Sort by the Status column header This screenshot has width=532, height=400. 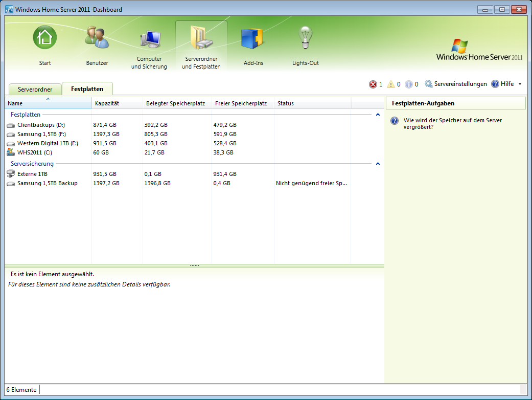click(x=312, y=103)
